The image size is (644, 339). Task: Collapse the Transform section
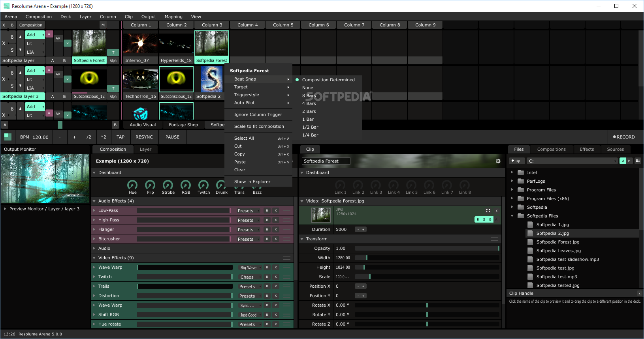302,239
